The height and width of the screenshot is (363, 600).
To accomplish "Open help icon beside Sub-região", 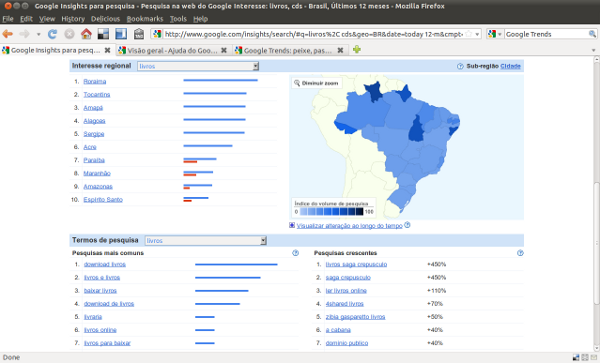I will pos(460,66).
